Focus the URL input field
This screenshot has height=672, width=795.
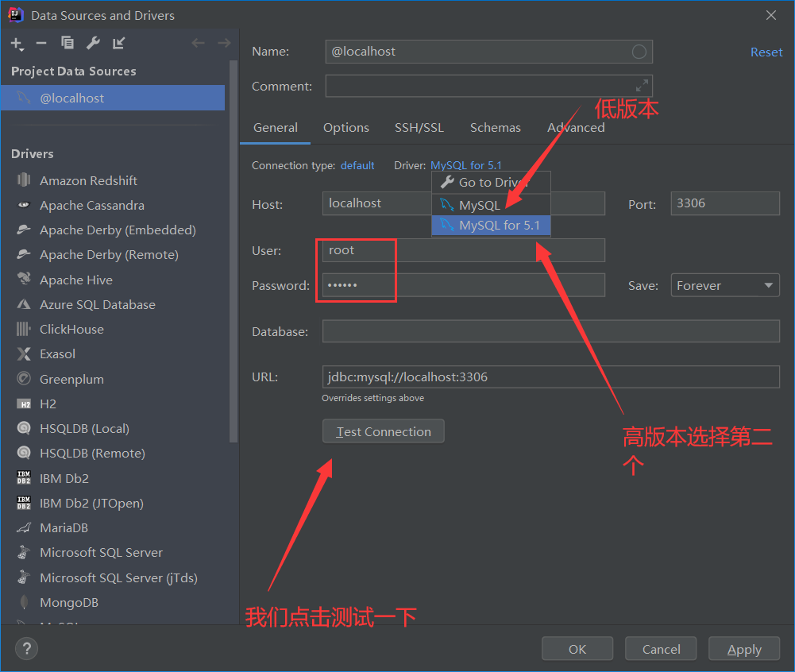pos(550,377)
